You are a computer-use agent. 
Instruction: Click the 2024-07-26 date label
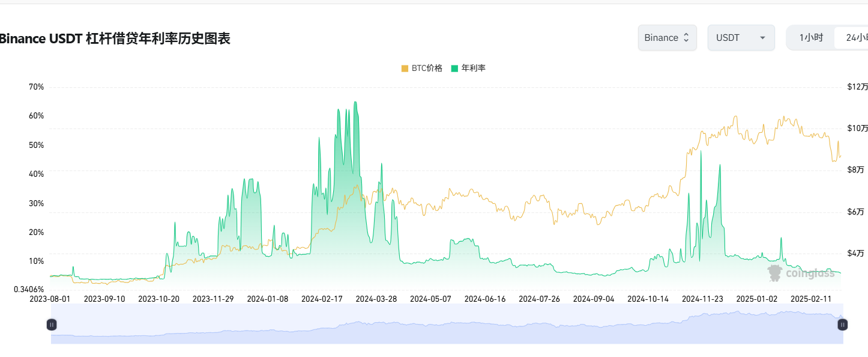click(539, 299)
